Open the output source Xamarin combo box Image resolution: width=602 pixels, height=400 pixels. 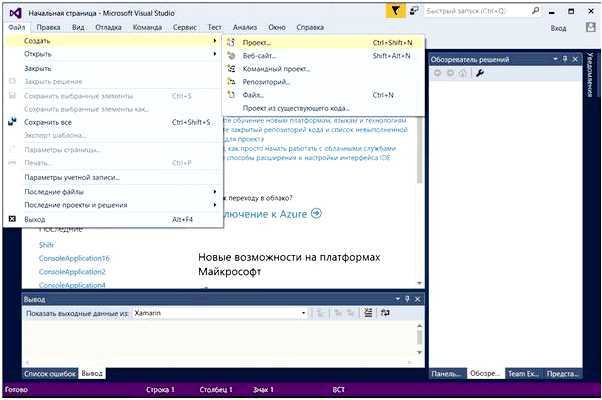tap(220, 313)
